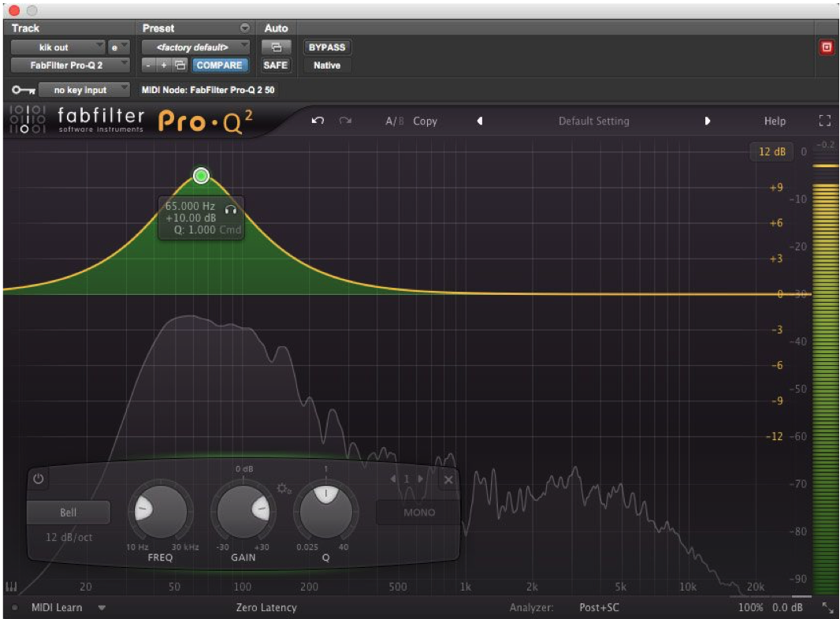Open the kik out track selector
The height and width of the screenshot is (619, 840).
(x=58, y=47)
